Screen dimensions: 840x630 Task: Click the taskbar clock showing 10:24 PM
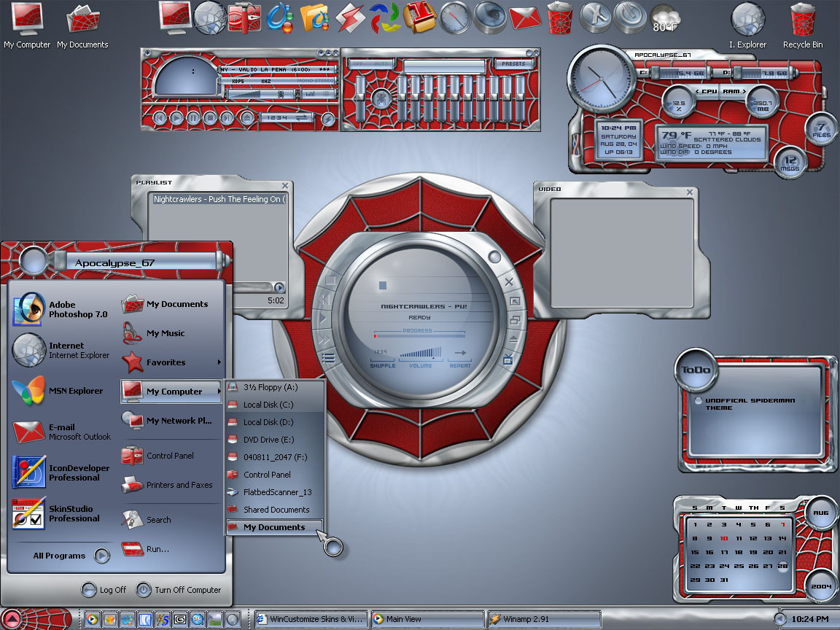(809, 619)
